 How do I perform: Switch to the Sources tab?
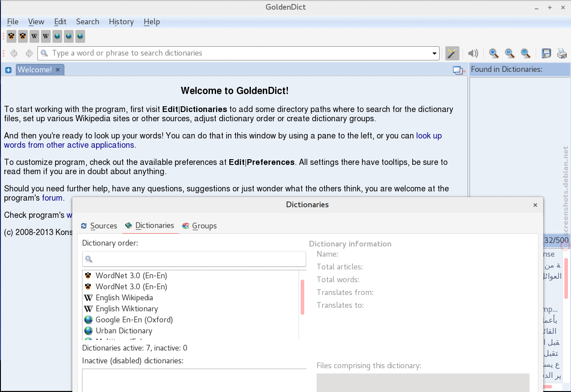[99, 226]
